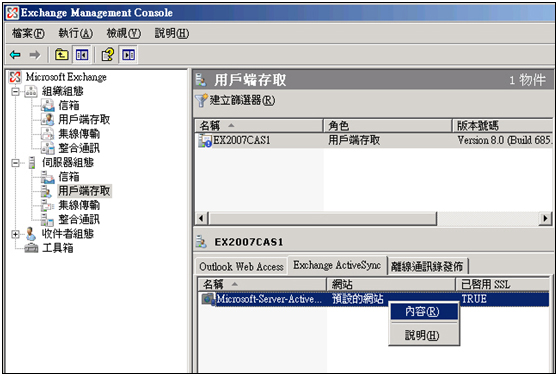Click the 信箱 icon under 組織組態
558x376 pixels.
[48, 105]
